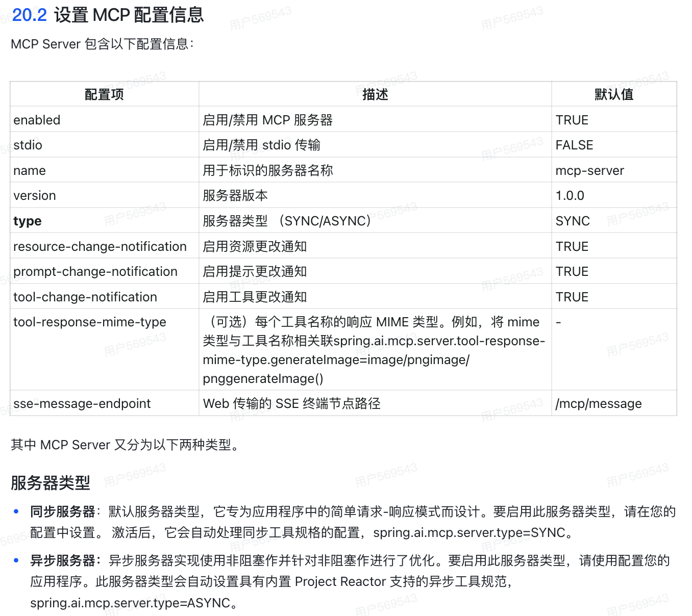Click the "其中 MCP Server 又分为以下两种类型" sentence
The height and width of the screenshot is (616, 692).
click(125, 445)
